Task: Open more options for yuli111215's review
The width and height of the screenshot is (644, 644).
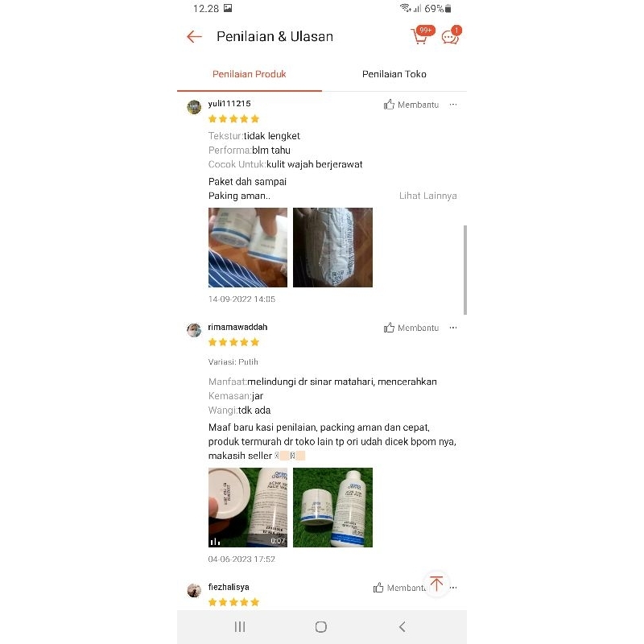Action: pos(453,105)
